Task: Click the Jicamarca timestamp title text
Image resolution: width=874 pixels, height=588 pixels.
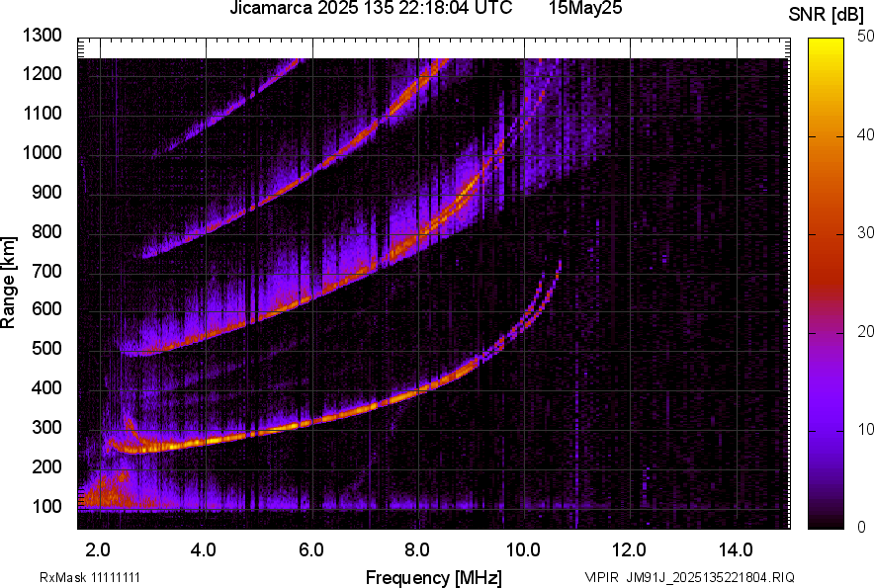Action: coord(371,9)
